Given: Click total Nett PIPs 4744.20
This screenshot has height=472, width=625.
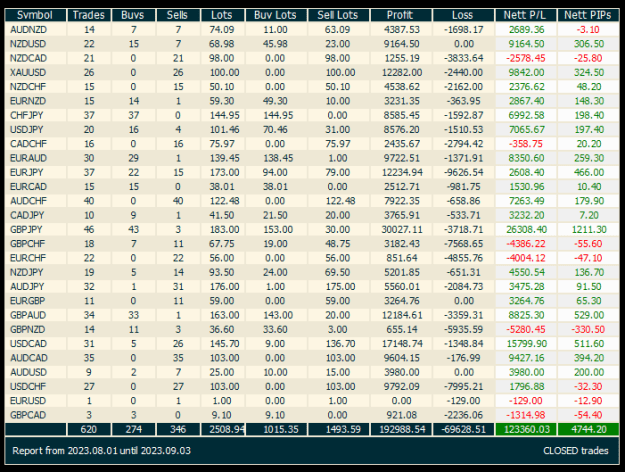Looking at the screenshot, I should (588, 429).
